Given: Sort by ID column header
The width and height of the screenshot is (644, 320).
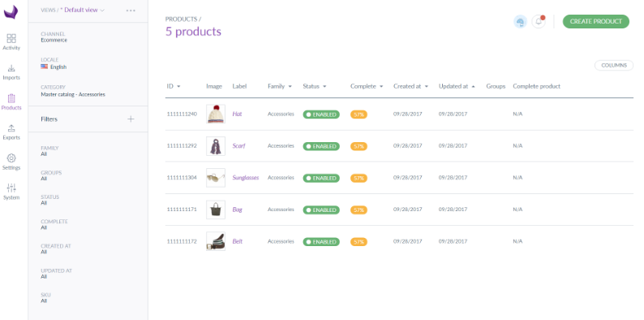Looking at the screenshot, I should (174, 86).
